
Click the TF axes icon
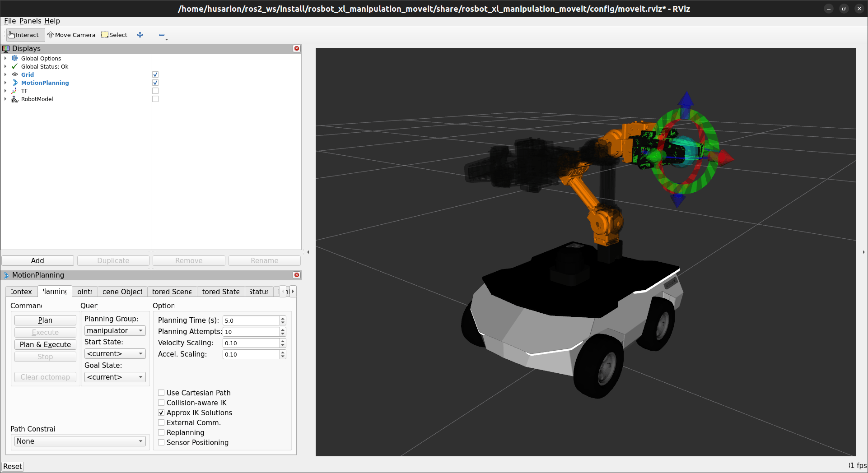tap(14, 91)
